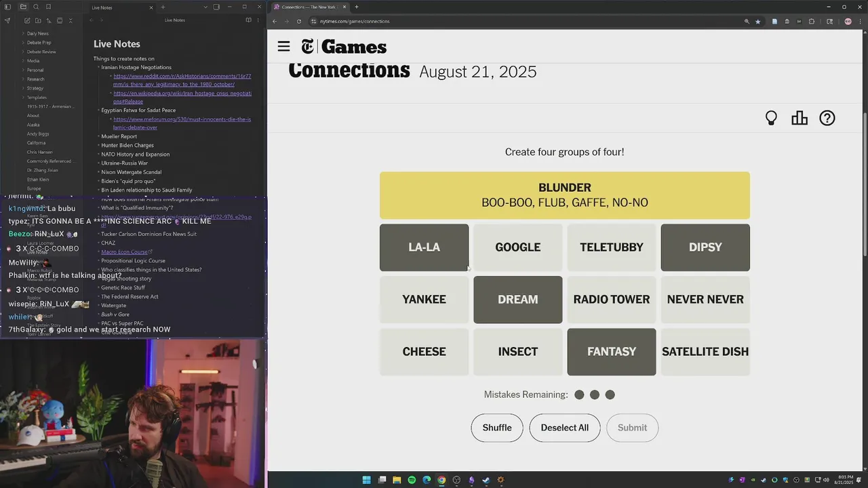868x488 pixels.
Task: Click the browser page vertical scrollbar
Action: click(865, 183)
